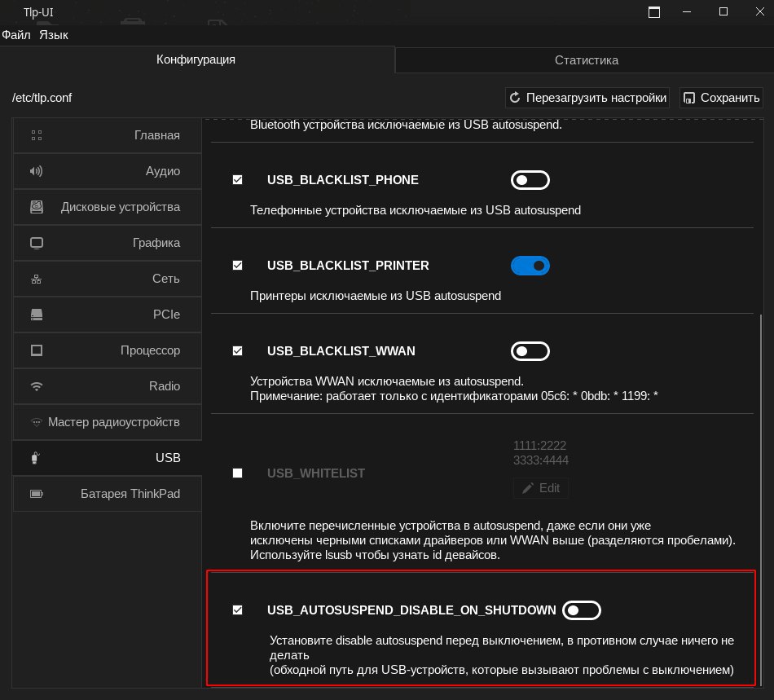Select the Сеть network icon
This screenshot has width=774, height=700.
coord(36,279)
